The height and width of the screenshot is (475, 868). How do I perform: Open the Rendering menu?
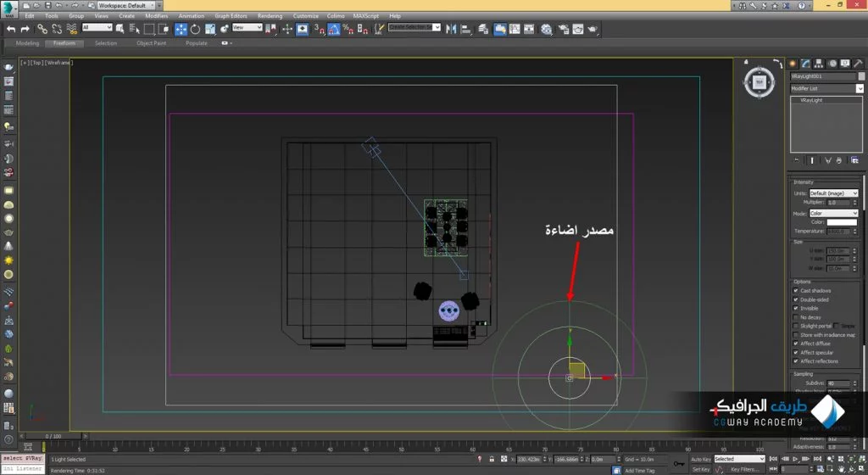270,16
